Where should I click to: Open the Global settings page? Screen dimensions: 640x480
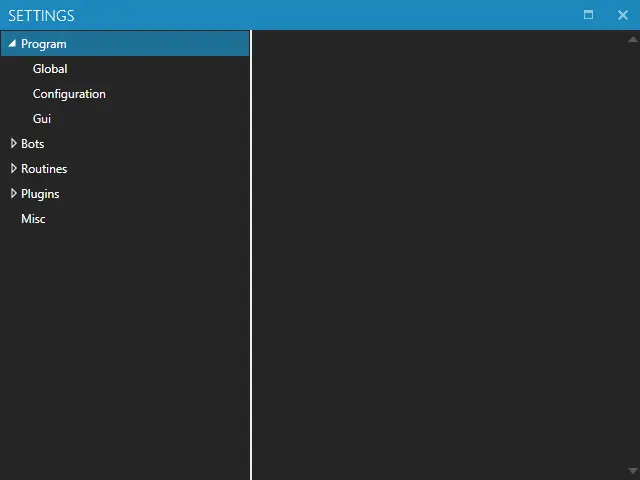pos(50,69)
